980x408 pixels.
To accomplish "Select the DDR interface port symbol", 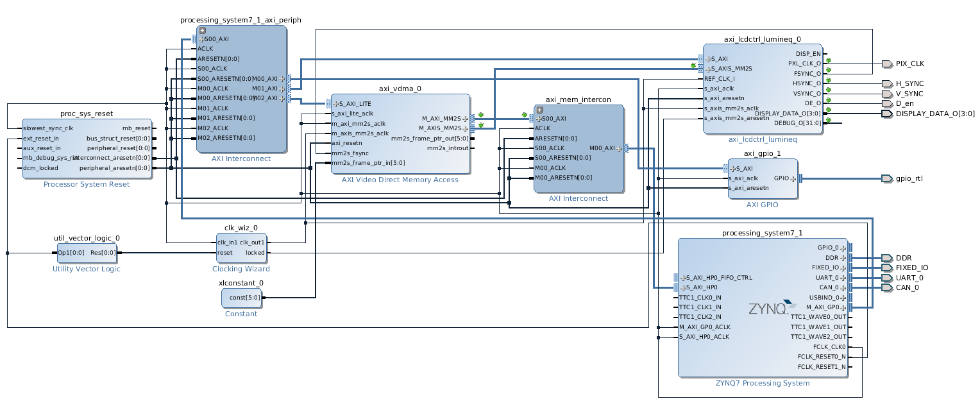I will tap(887, 258).
